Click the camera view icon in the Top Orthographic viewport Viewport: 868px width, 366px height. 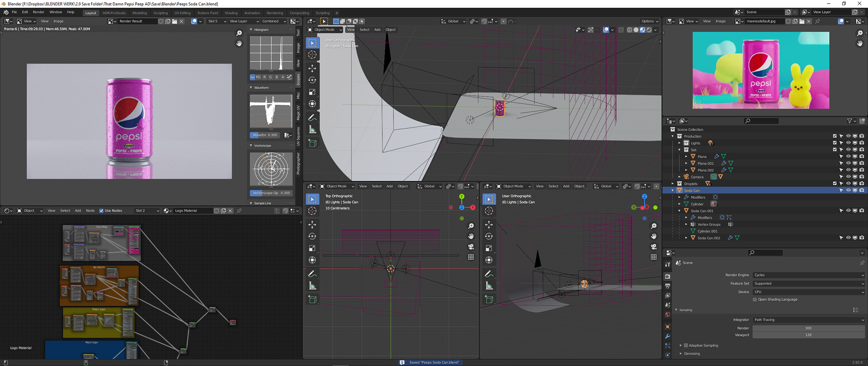point(471,247)
